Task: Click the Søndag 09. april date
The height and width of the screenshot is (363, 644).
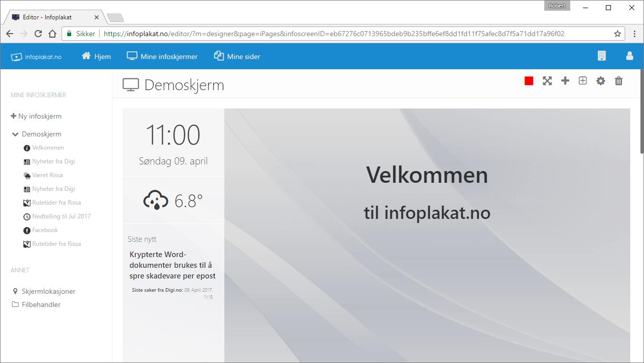Action: click(173, 161)
